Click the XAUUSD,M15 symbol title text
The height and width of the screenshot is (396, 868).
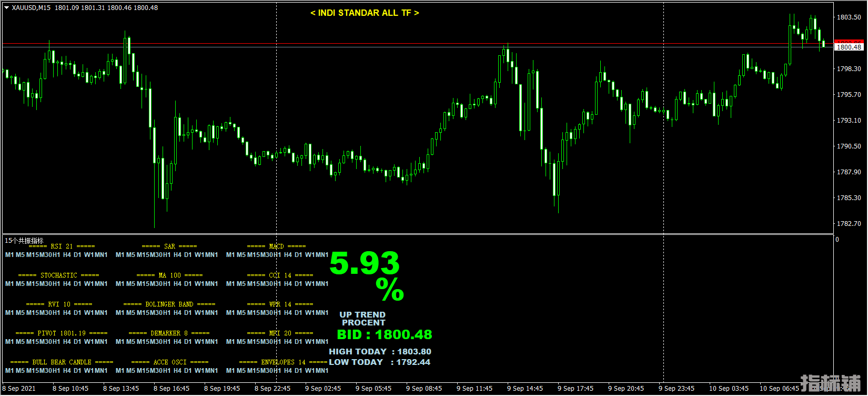(x=31, y=8)
